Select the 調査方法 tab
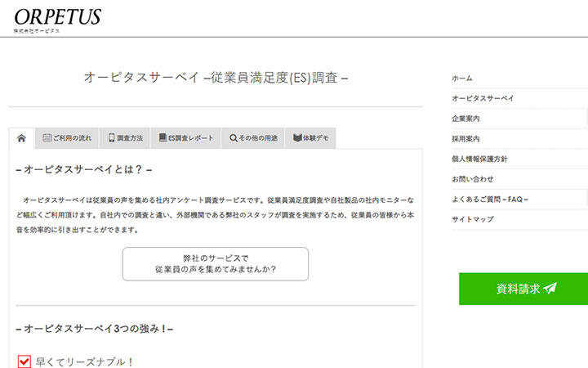The image size is (588, 368). [x=125, y=138]
